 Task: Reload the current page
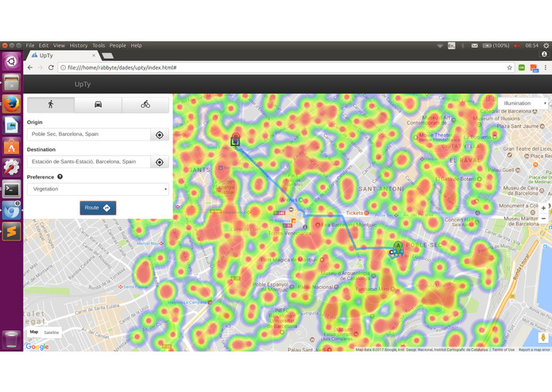tap(51, 67)
